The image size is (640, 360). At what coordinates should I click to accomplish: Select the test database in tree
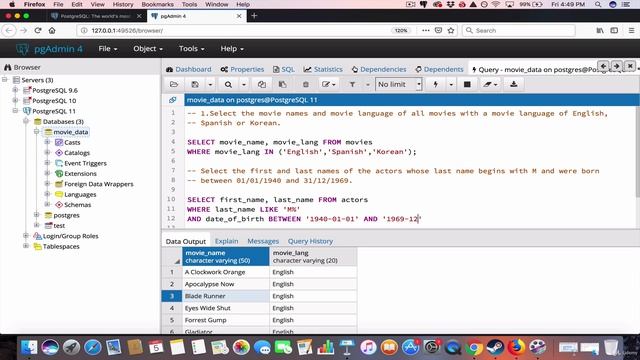(x=59, y=226)
